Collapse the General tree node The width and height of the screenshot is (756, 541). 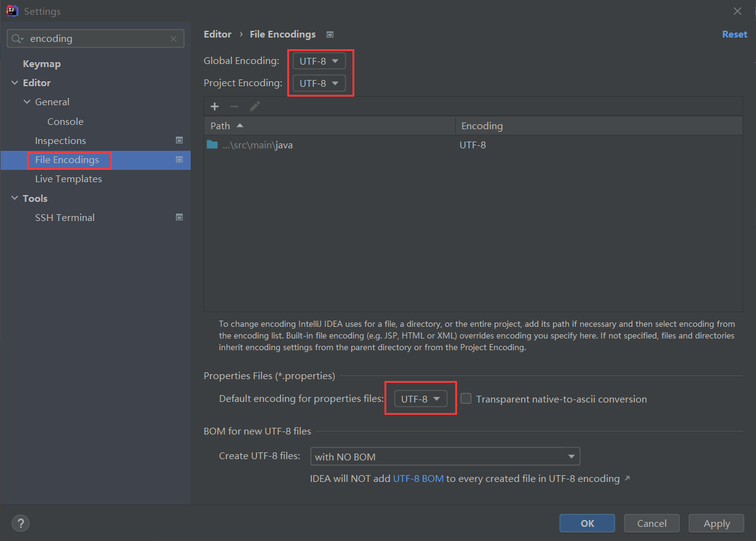(27, 102)
